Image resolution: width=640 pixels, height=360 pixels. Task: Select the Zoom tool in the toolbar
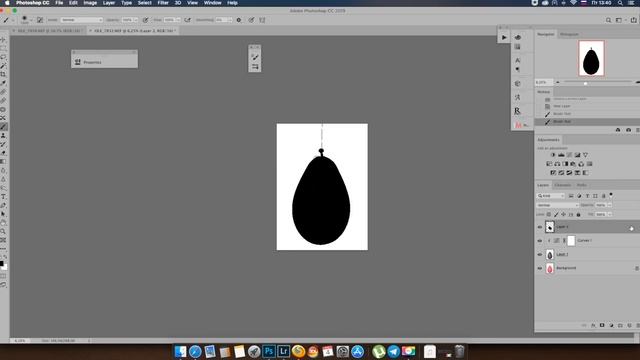pyautogui.click(x=3, y=231)
